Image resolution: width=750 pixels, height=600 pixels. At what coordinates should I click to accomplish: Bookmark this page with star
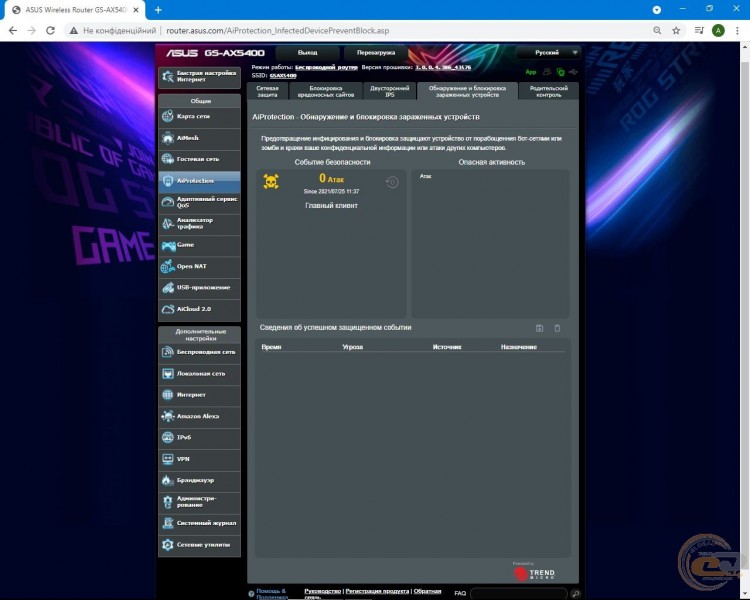(676, 31)
